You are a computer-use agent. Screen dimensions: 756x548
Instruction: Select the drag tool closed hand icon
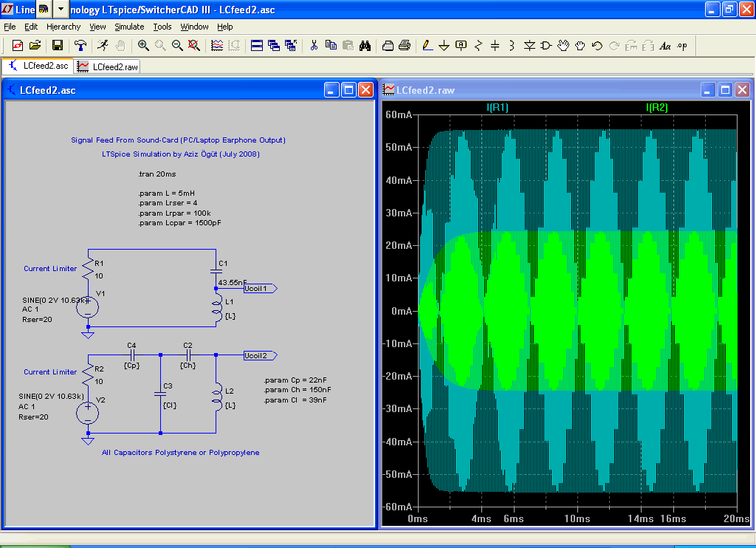[580, 46]
